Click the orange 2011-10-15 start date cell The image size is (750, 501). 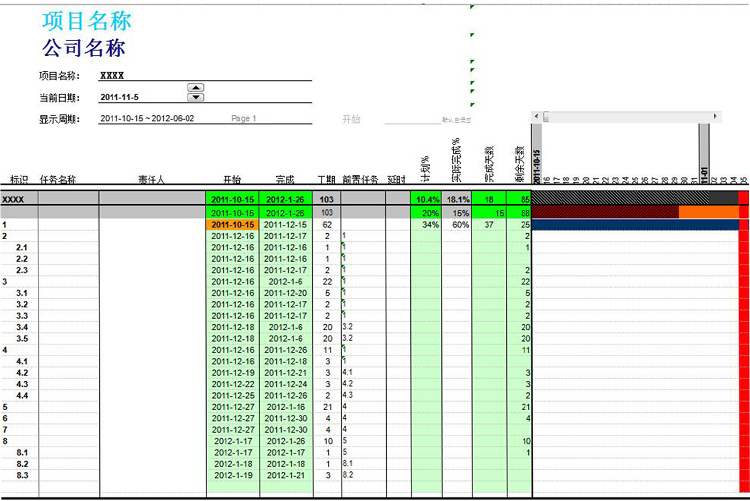click(x=232, y=225)
